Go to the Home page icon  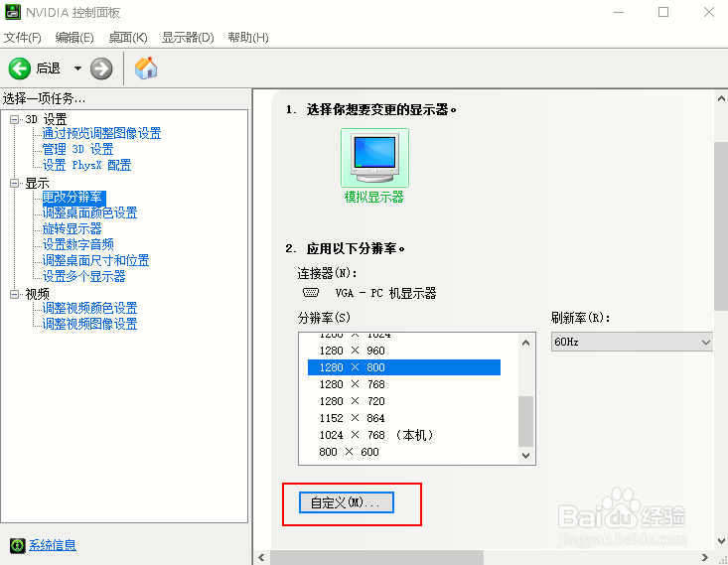146,69
